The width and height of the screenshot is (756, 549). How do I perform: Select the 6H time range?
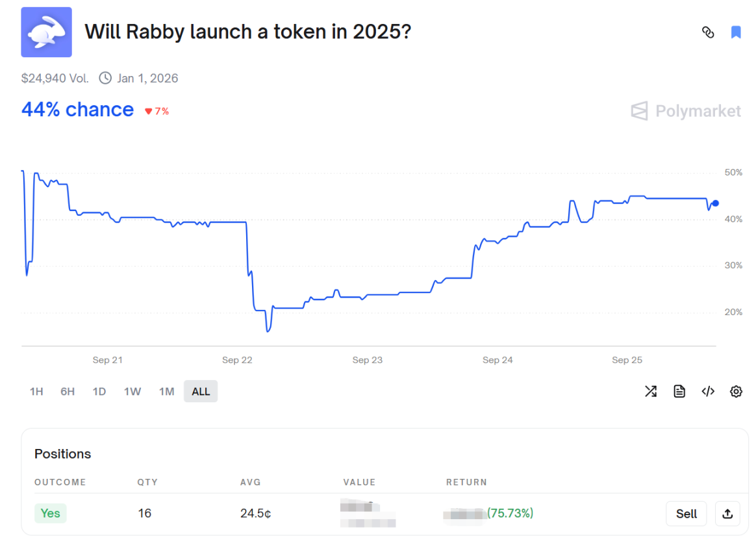(x=68, y=391)
